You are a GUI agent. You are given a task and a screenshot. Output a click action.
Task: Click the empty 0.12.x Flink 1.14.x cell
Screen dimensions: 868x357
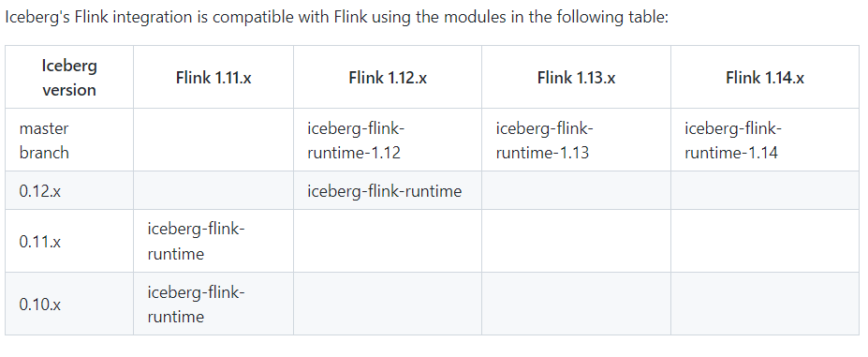pos(765,191)
